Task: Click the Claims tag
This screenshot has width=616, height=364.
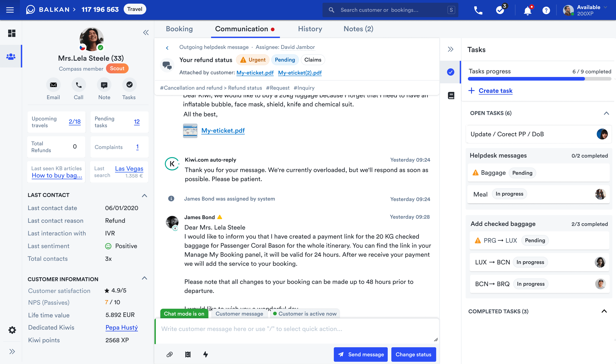Action: (313, 60)
